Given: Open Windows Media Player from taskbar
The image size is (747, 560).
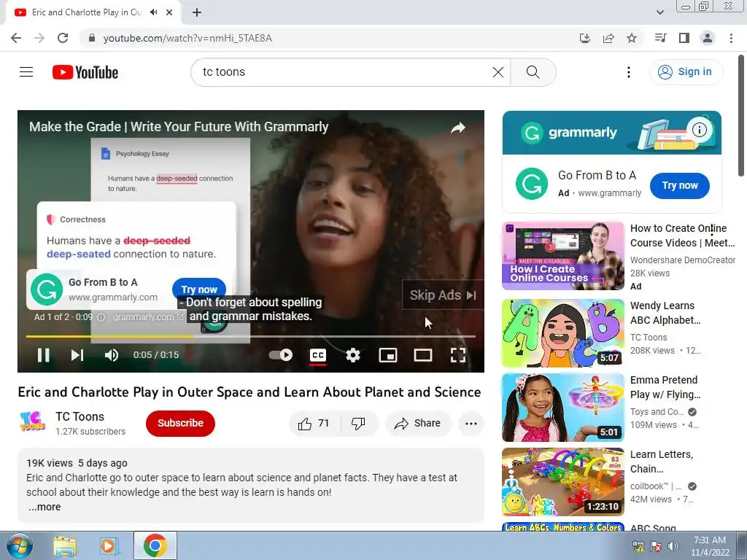Looking at the screenshot, I should click(x=109, y=545).
